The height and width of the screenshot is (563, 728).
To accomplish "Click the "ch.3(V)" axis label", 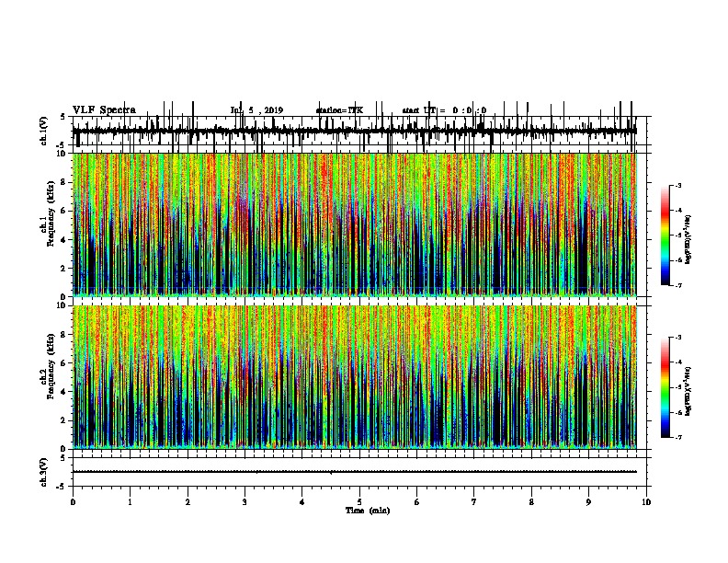I will [x=43, y=472].
